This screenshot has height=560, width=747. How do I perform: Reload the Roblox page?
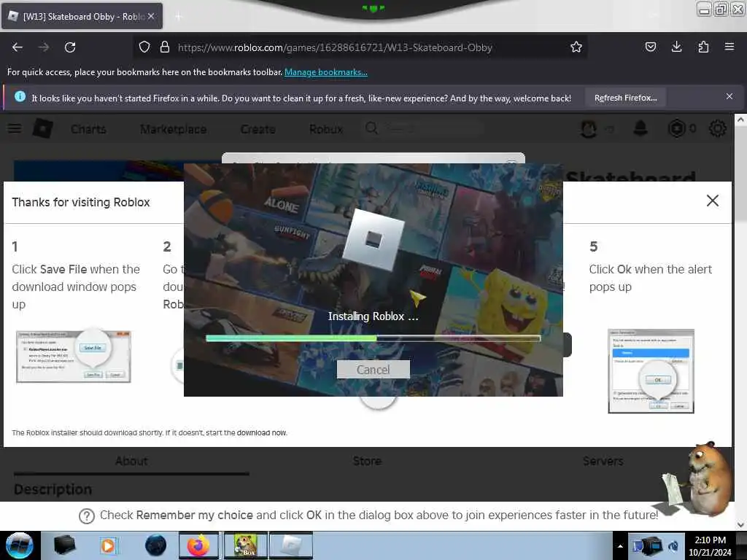tap(70, 47)
